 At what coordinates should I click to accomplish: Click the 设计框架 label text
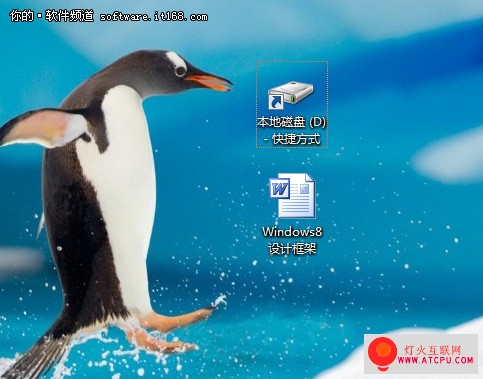tap(292, 249)
